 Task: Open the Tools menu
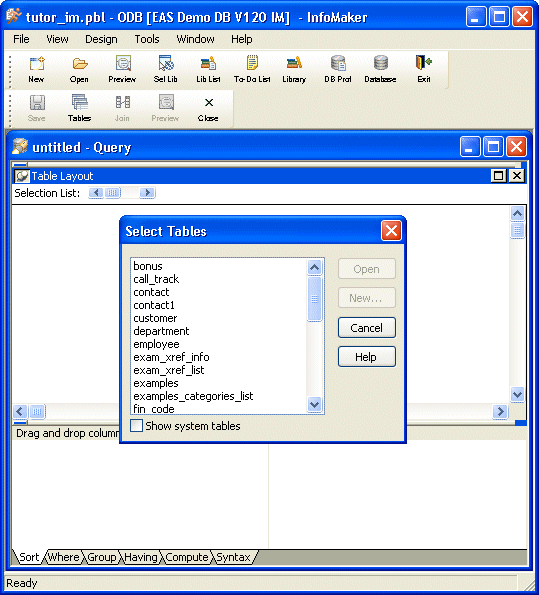coord(147,39)
